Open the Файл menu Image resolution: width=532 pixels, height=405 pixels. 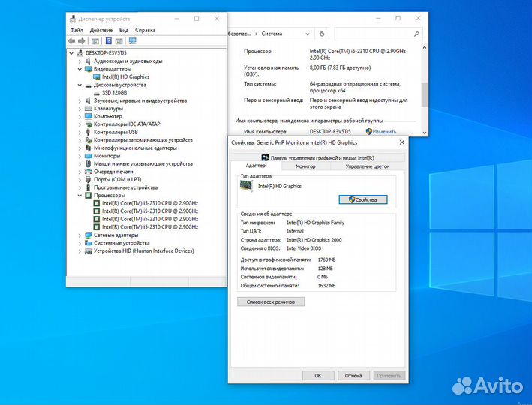(77, 30)
